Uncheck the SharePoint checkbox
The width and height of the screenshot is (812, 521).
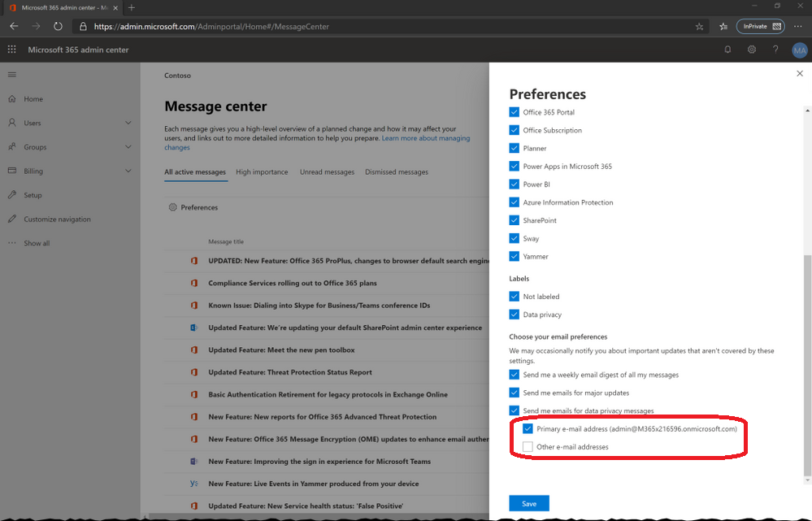point(514,220)
